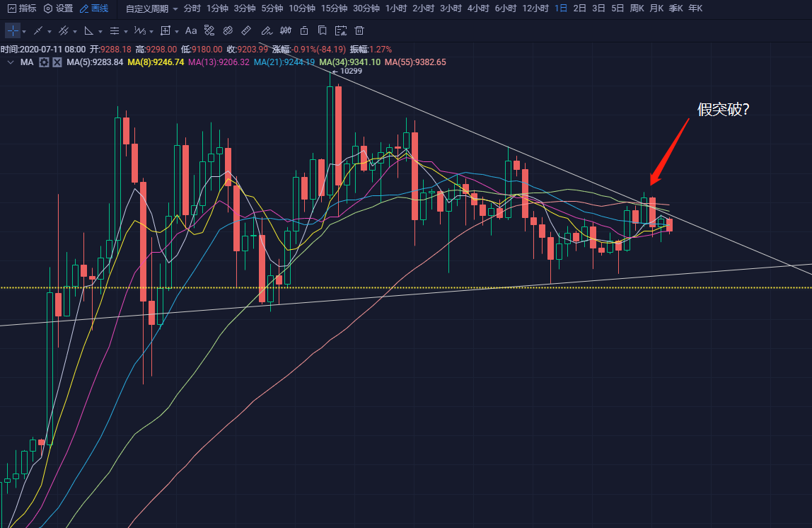Activate the ruler measurement tool

click(x=246, y=30)
